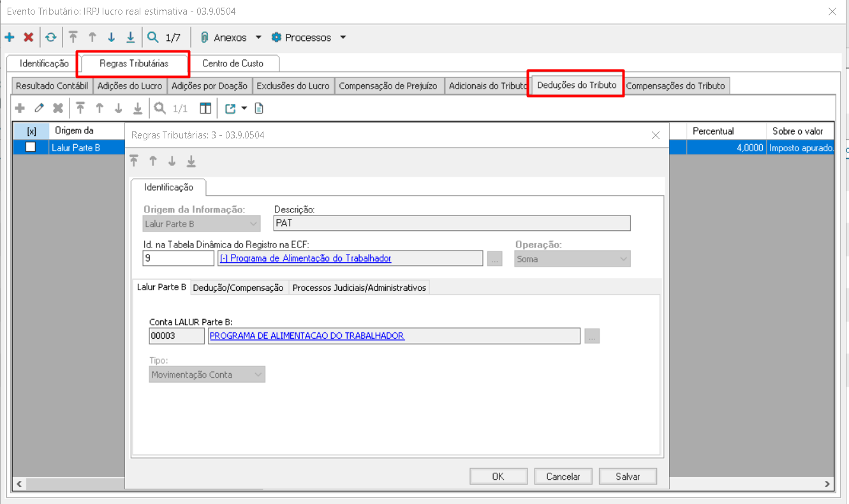
Task: Click the Descrição field containing PAT
Action: click(452, 223)
